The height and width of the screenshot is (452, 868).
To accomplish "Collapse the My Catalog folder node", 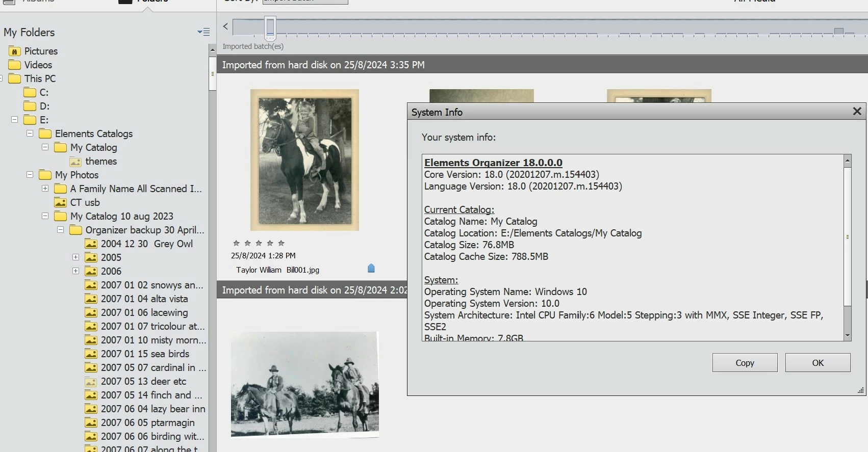I will (45, 147).
